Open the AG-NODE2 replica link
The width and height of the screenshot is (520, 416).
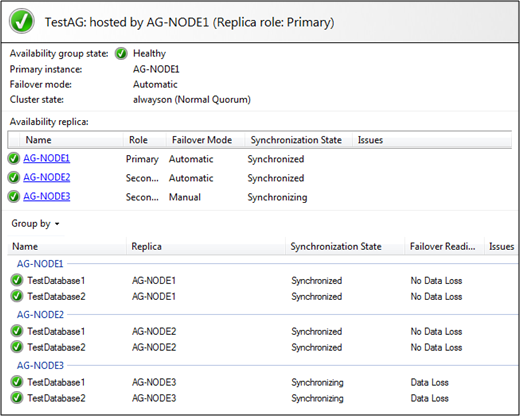(x=47, y=177)
